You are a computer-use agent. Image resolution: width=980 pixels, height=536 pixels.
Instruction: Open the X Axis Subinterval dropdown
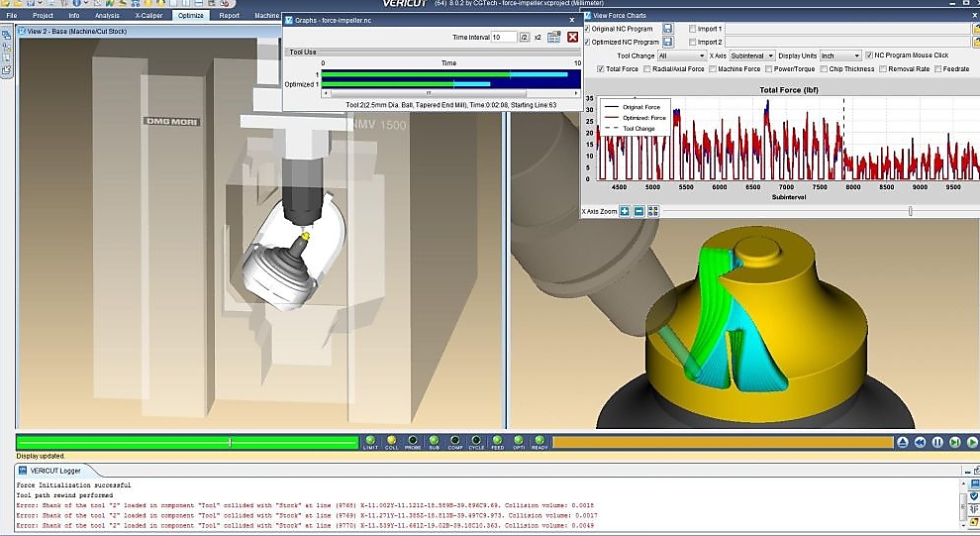[752, 55]
